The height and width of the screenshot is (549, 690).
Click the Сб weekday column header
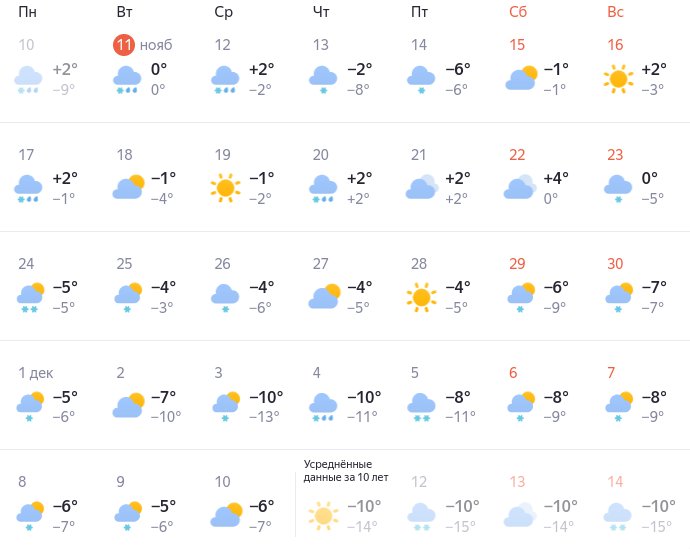coord(518,12)
